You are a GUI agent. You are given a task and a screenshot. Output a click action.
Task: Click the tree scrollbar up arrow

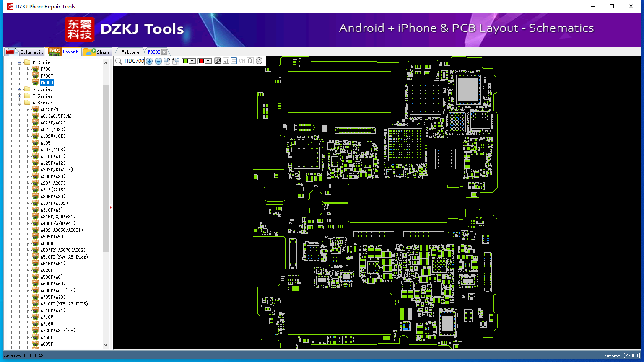point(106,63)
